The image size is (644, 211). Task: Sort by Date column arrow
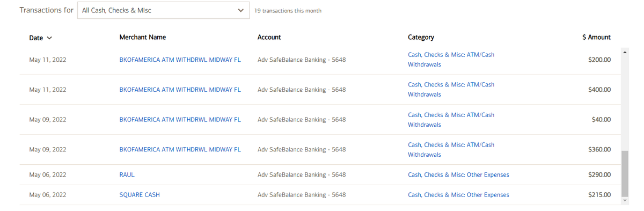click(49, 38)
